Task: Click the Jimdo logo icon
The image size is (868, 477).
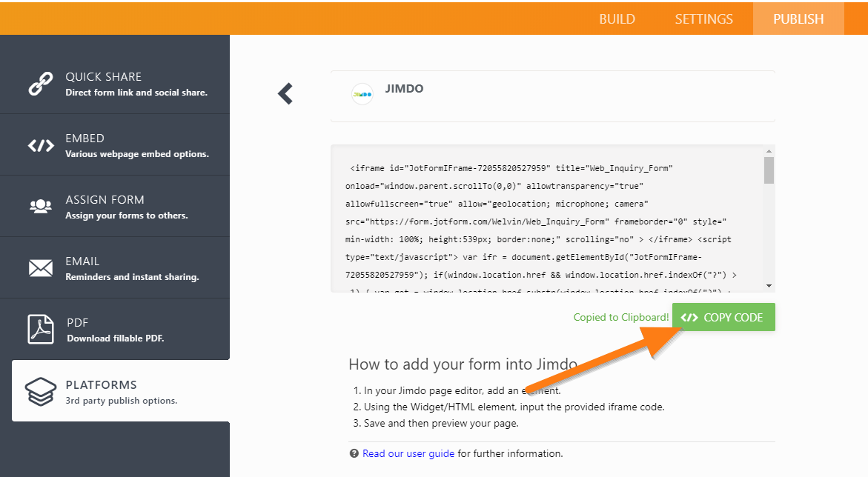Action: tap(362, 94)
